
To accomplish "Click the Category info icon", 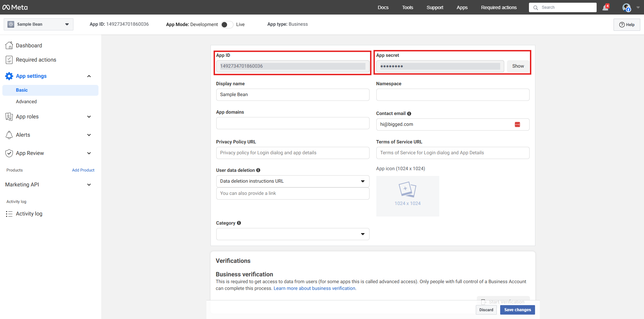I will 239,223.
